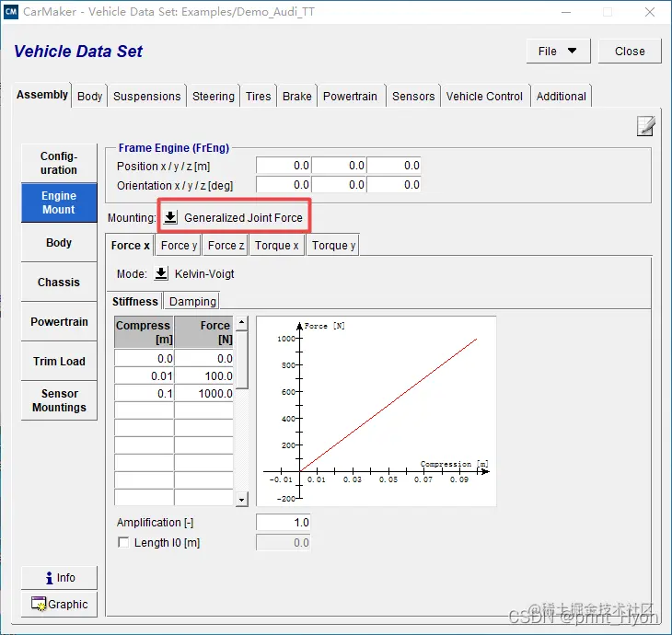Close the Vehicle Data Set window

click(650, 12)
